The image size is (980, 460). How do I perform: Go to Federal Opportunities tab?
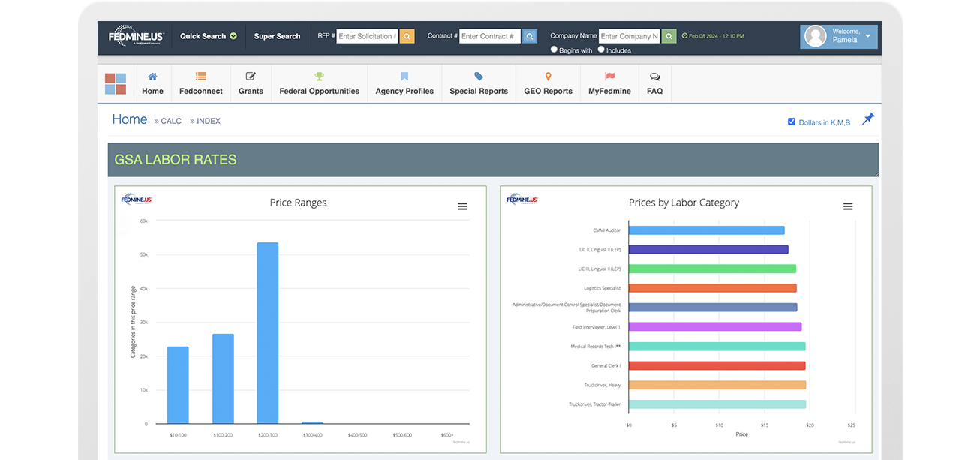coord(319,83)
